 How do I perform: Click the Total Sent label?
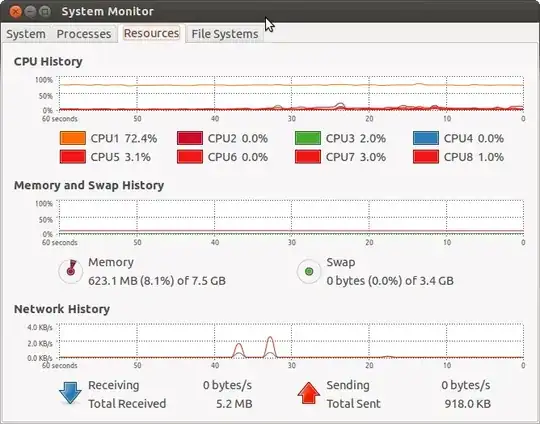pos(353,404)
